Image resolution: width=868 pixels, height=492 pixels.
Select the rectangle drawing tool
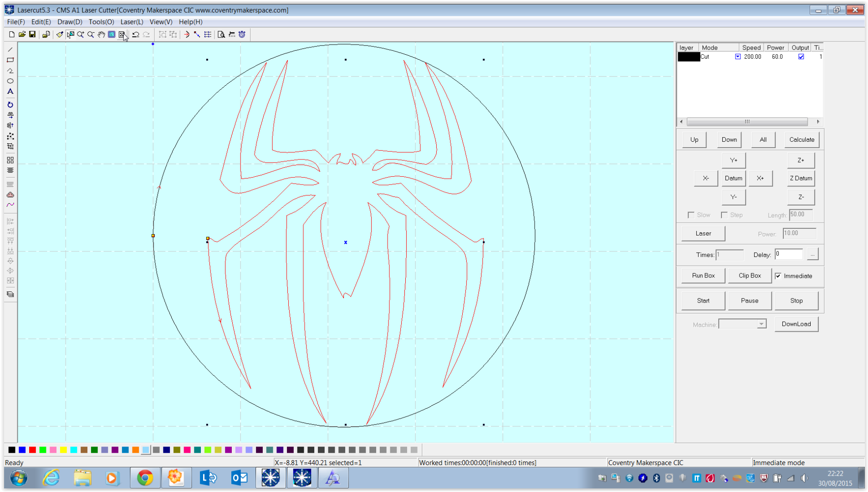(x=10, y=60)
